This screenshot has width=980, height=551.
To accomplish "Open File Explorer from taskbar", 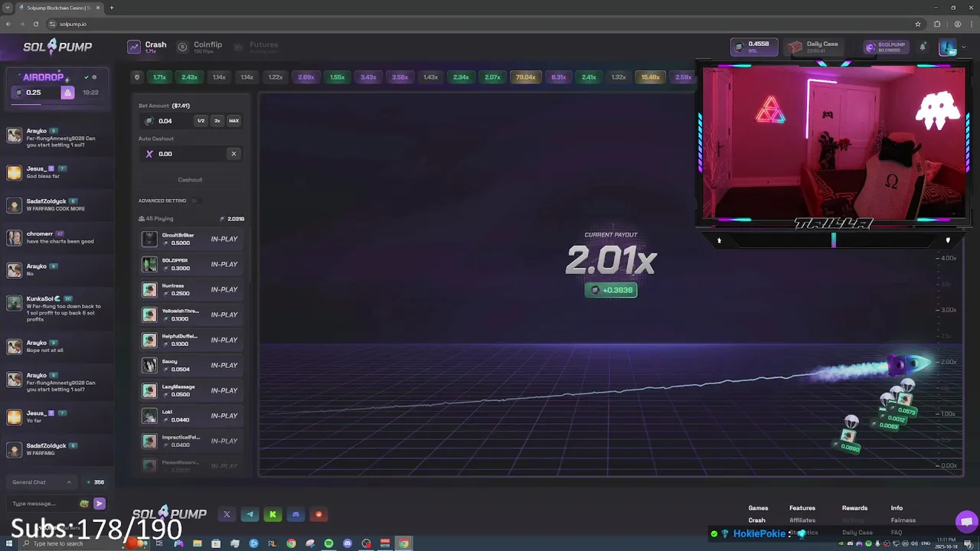I will (198, 543).
